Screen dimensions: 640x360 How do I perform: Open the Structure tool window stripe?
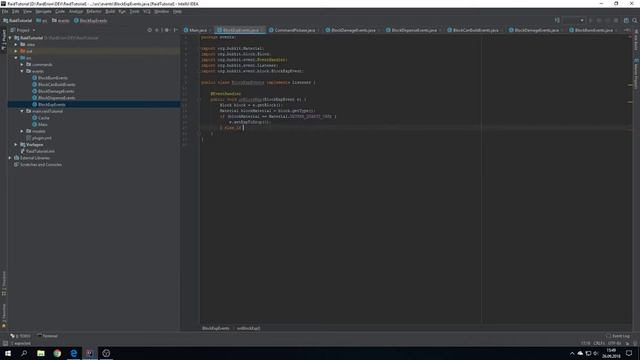(4, 283)
